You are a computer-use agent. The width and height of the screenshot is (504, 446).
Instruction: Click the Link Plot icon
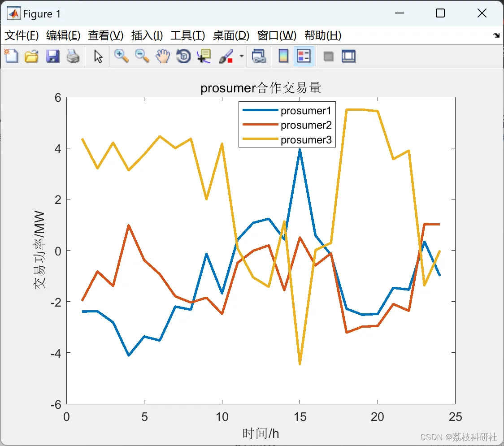coord(259,56)
